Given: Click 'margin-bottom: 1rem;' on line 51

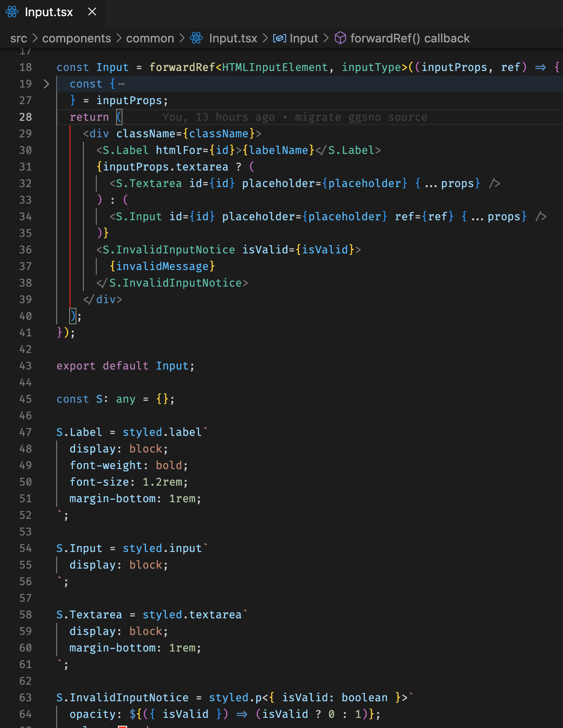Looking at the screenshot, I should click(x=135, y=499).
